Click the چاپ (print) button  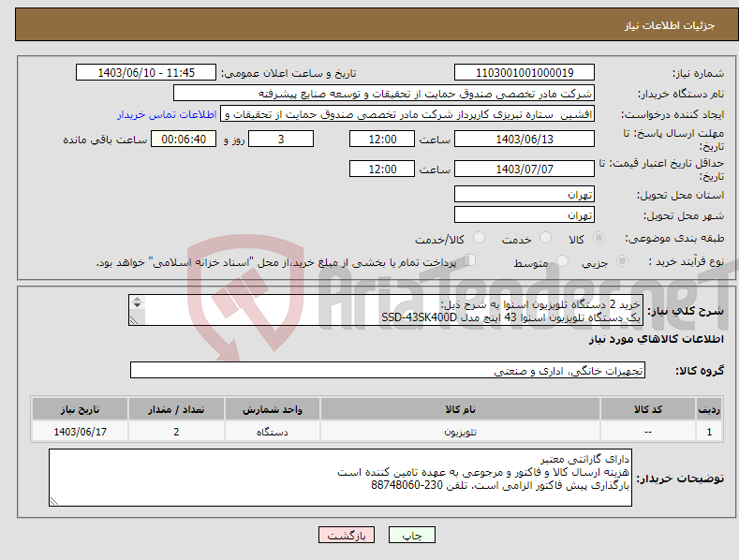[x=411, y=536]
